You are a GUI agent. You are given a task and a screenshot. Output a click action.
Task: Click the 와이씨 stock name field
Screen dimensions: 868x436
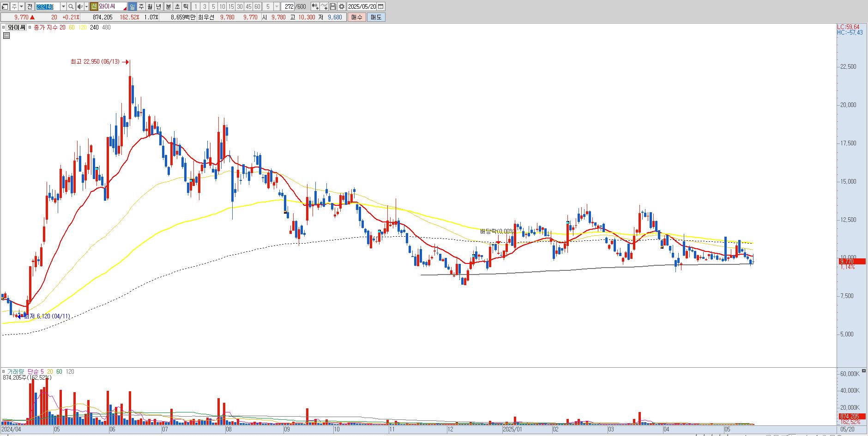(x=112, y=6)
